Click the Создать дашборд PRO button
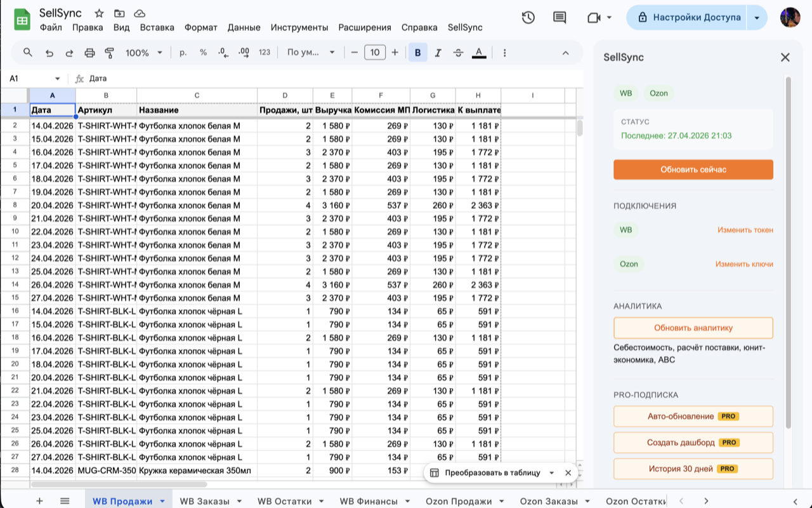812x508 pixels. (693, 442)
